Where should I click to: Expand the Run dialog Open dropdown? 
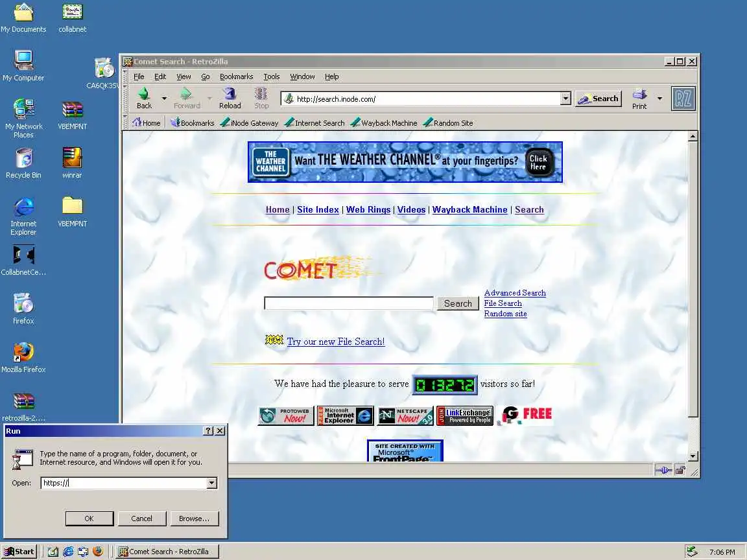(211, 483)
